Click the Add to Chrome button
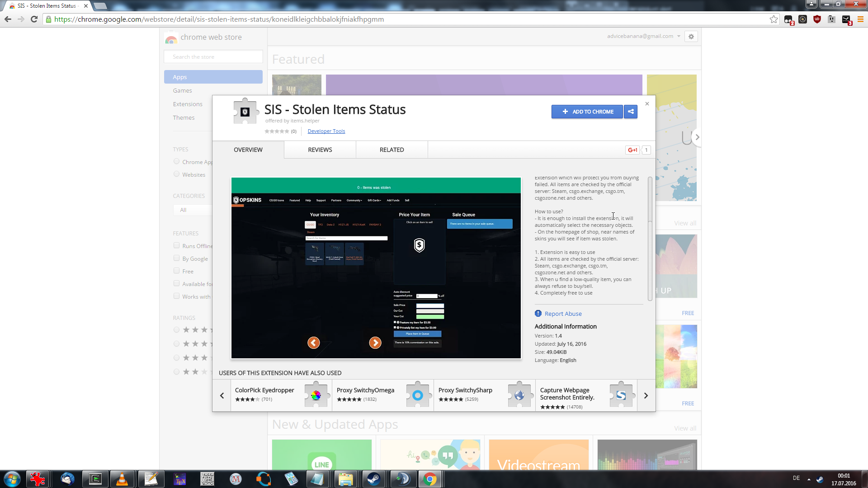Viewport: 868px width, 488px height. pyautogui.click(x=587, y=112)
